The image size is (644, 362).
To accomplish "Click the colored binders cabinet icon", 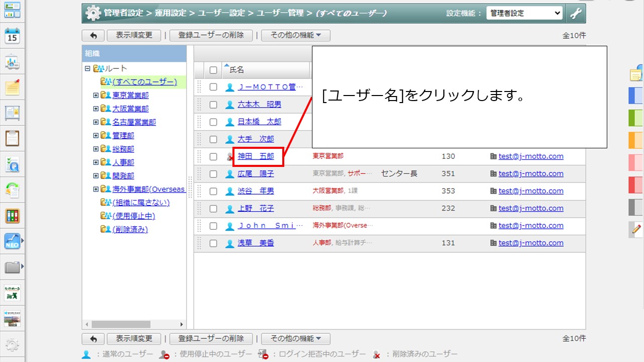I will click(12, 216).
